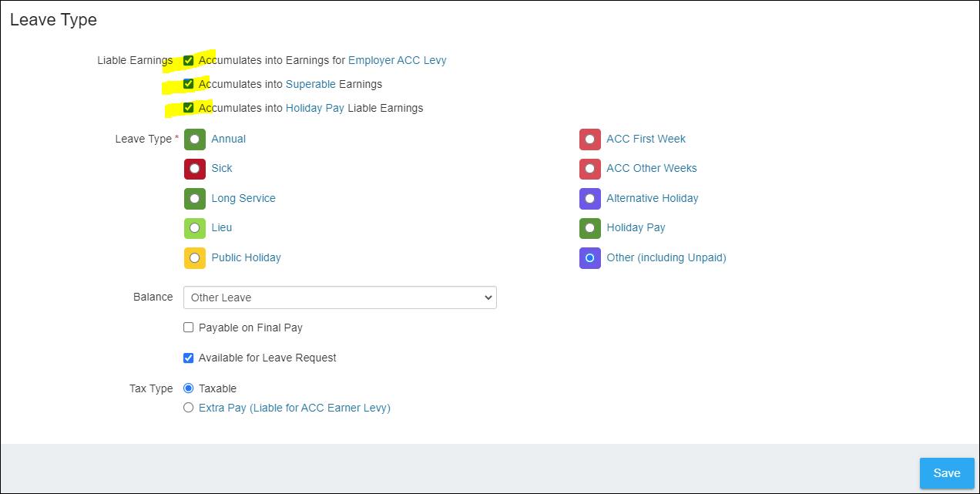Follow the Superable link
The width and height of the screenshot is (980, 494).
tap(310, 84)
